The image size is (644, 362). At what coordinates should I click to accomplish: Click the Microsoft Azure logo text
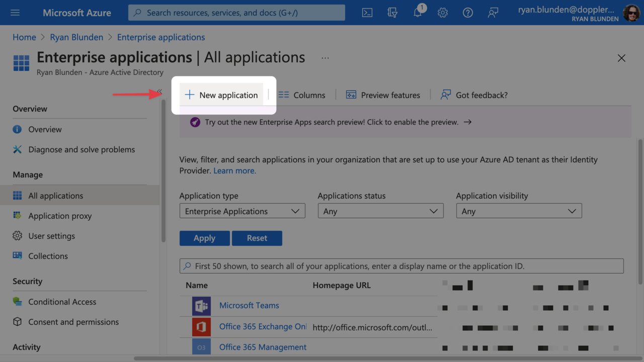[77, 13]
